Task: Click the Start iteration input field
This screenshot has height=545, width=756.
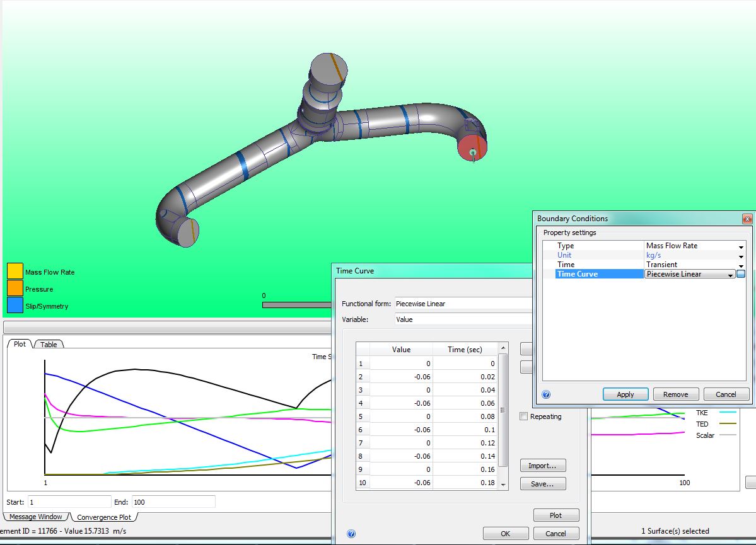Action: 69,502
